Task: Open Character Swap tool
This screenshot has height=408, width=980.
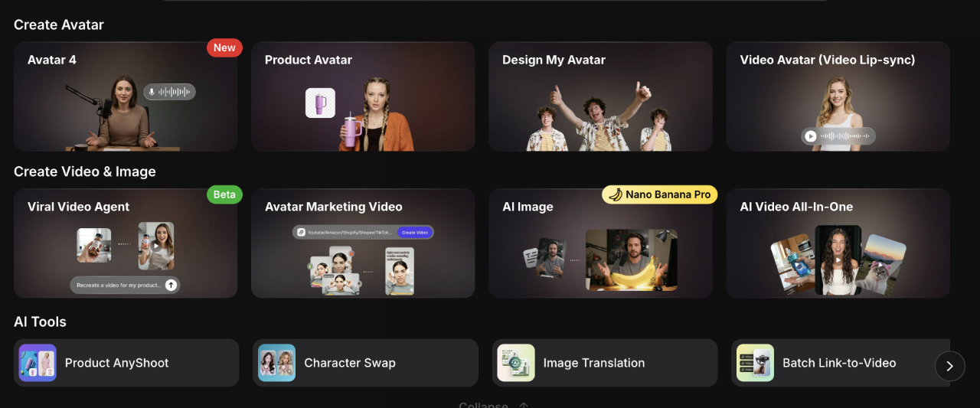Action: coord(365,363)
